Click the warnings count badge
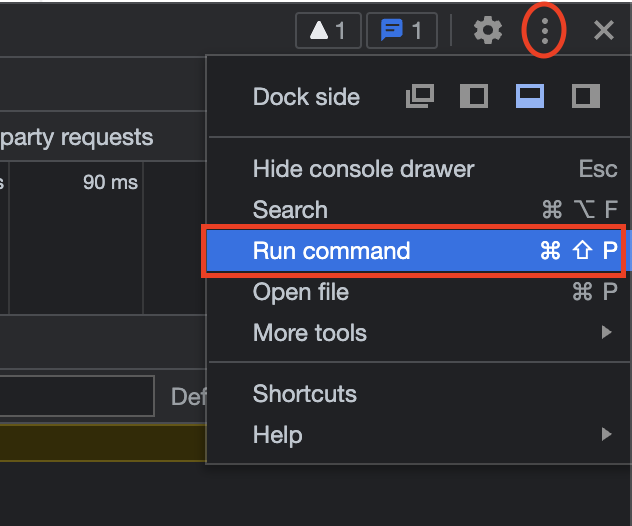This screenshot has height=526, width=632. tap(328, 31)
